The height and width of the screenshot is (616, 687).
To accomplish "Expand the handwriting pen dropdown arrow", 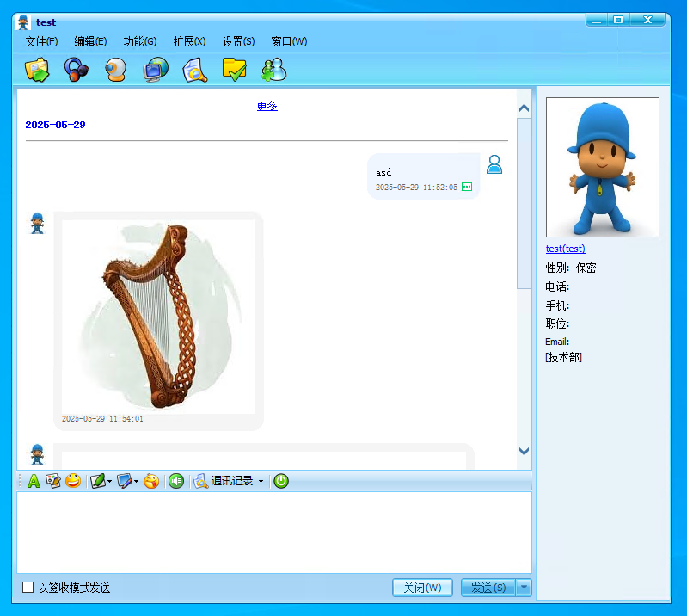I will pos(109,481).
